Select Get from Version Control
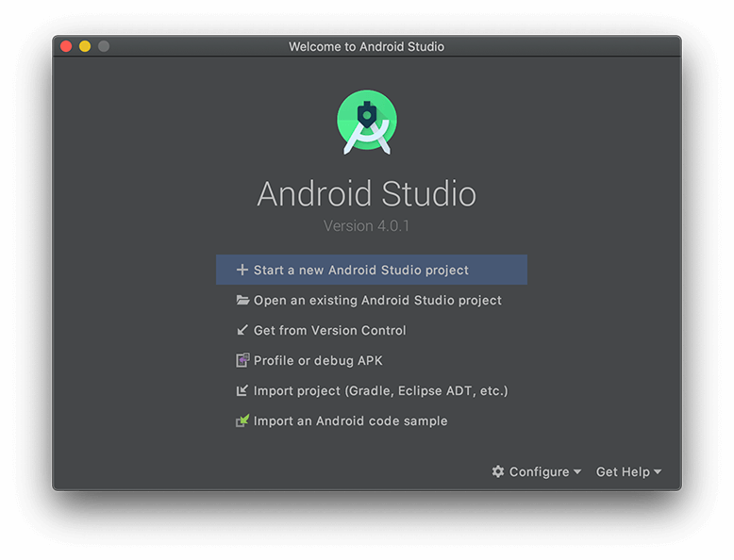Viewport: 734px width, 560px height. click(372, 330)
